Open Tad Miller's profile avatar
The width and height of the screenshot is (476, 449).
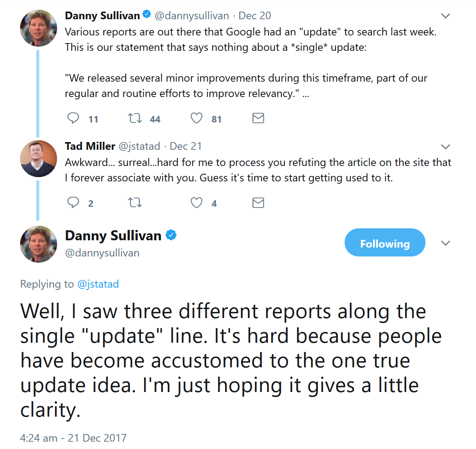(x=39, y=158)
